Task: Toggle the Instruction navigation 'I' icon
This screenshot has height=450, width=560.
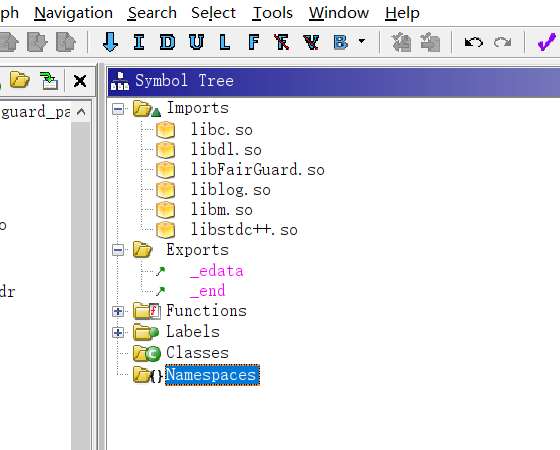Action: [139, 42]
